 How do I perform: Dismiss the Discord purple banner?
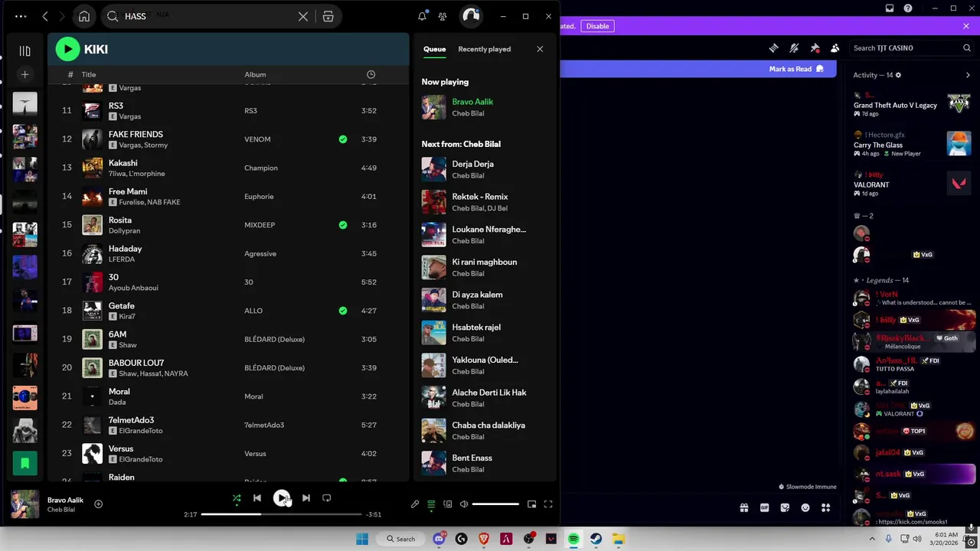tap(966, 26)
